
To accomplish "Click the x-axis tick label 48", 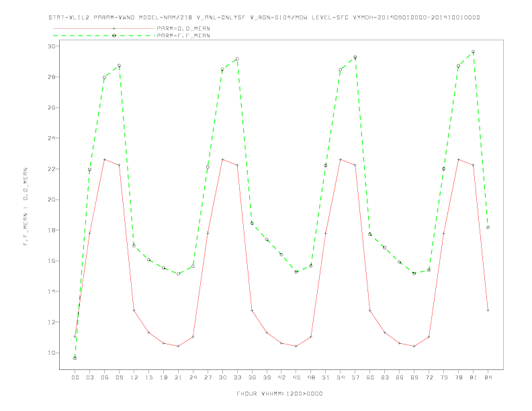I will 311,377.
